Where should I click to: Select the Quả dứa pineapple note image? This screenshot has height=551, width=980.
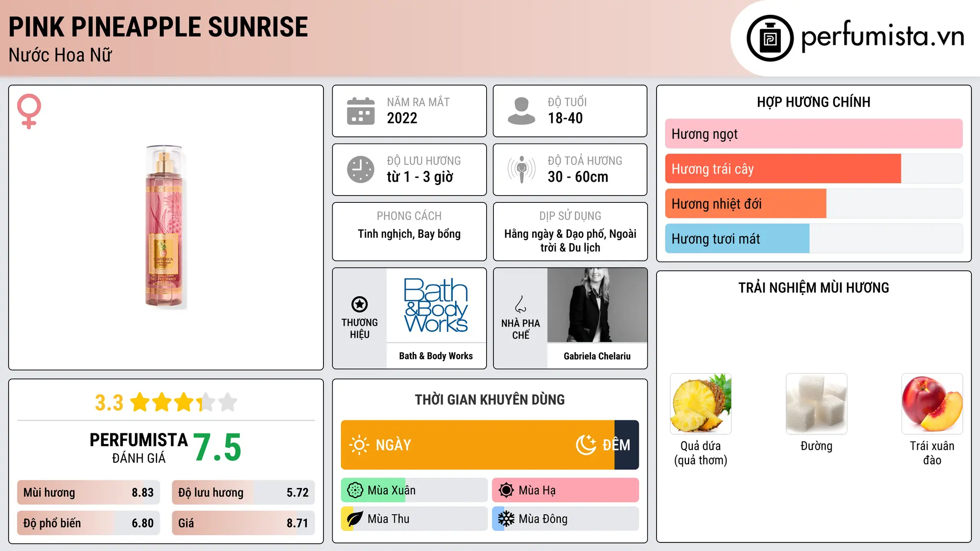701,404
